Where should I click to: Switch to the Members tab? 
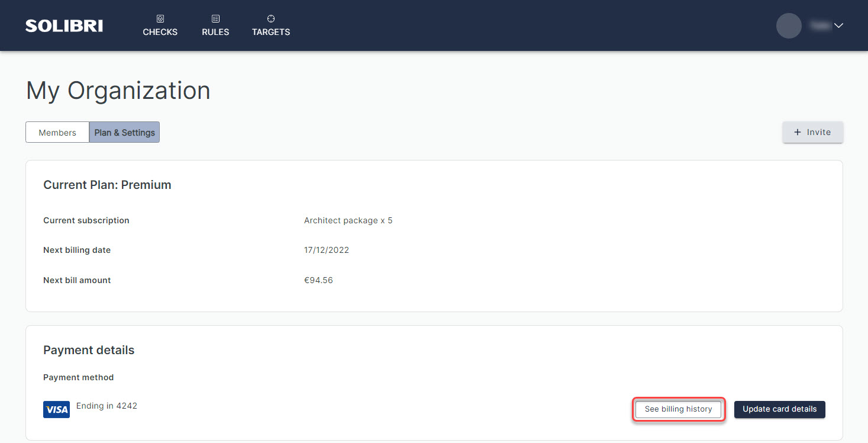coord(57,133)
